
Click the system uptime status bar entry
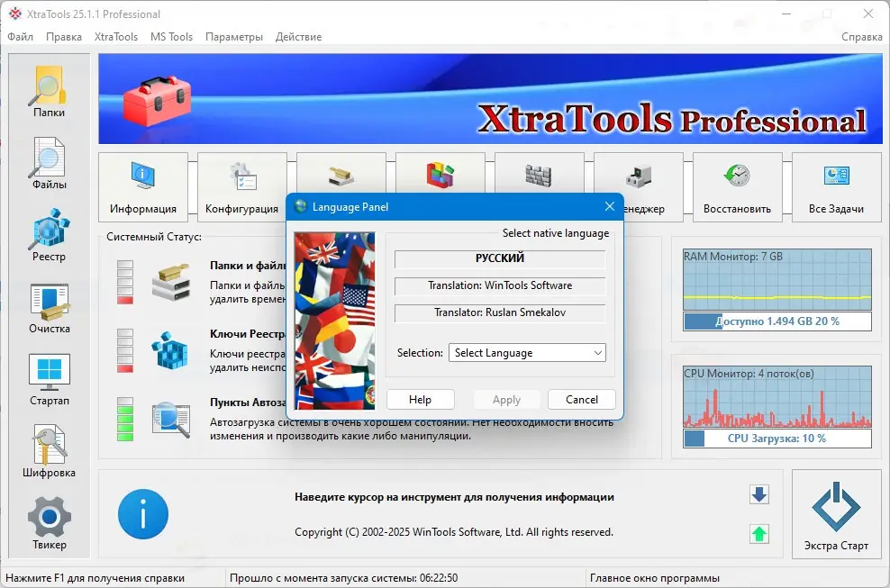pos(343,578)
